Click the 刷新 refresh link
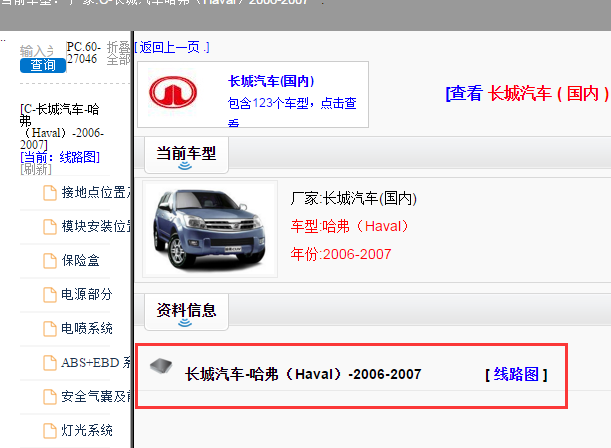Image resolution: width=611 pixels, height=448 pixels. click(35, 169)
